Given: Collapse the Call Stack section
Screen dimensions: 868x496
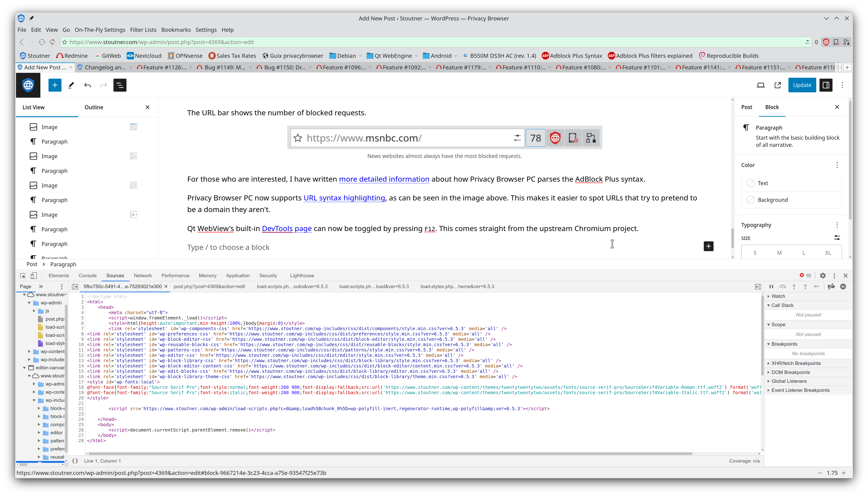Looking at the screenshot, I should 782,305.
